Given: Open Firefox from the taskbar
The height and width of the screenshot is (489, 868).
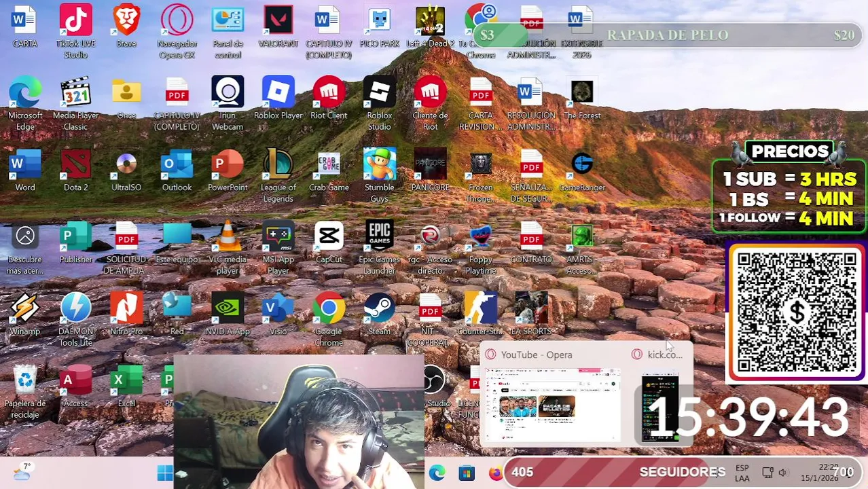Looking at the screenshot, I should point(495,473).
